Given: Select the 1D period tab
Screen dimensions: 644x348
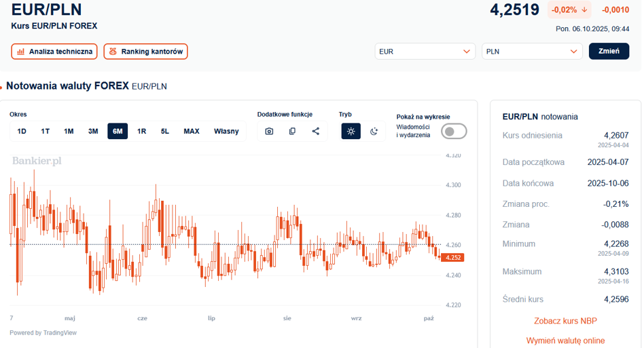Looking at the screenshot, I should pyautogui.click(x=22, y=131).
